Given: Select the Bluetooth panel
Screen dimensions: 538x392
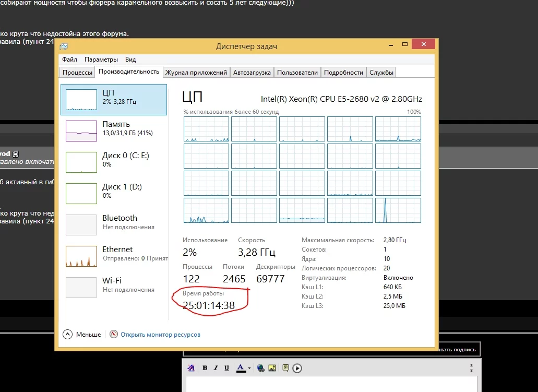Looking at the screenshot, I should tap(114, 225).
